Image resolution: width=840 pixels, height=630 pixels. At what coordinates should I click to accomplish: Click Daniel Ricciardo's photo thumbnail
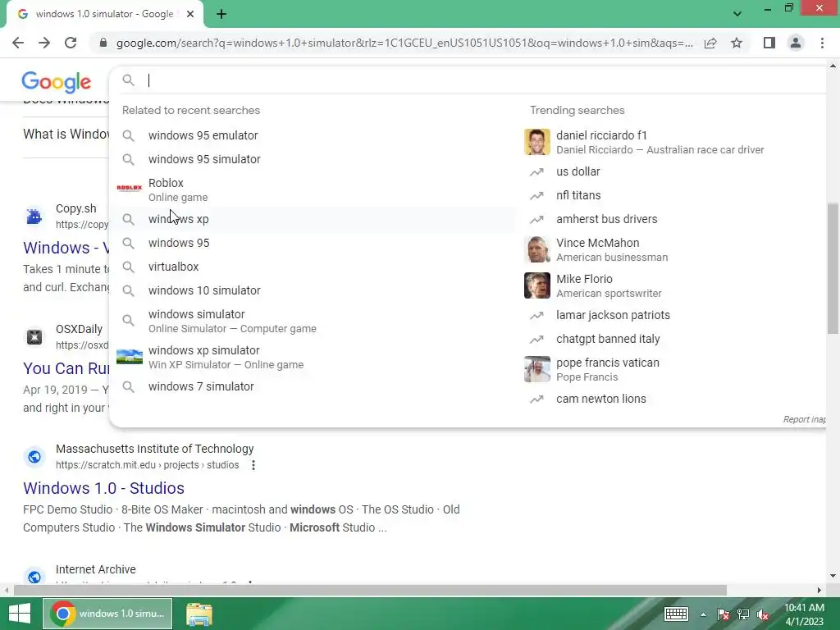536,142
